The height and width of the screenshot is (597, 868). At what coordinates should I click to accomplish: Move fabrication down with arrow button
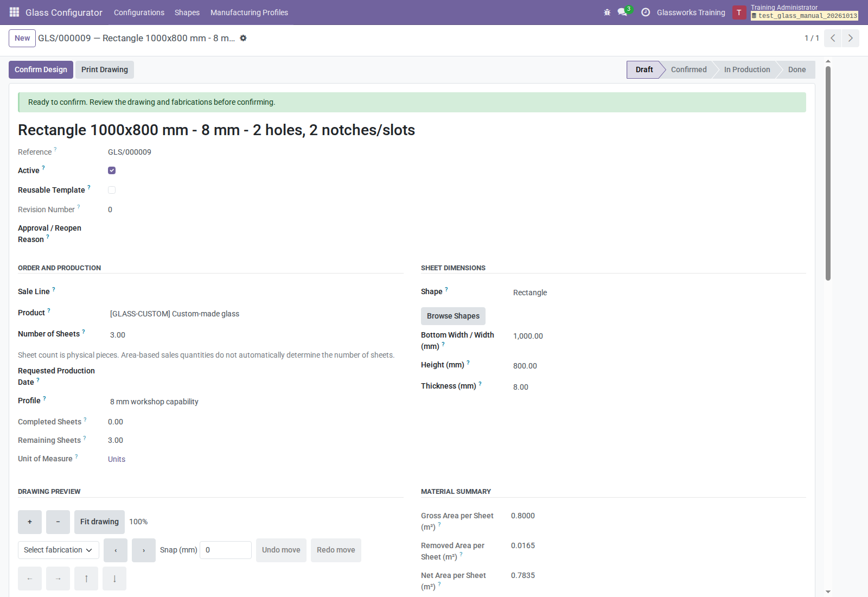coord(114,579)
